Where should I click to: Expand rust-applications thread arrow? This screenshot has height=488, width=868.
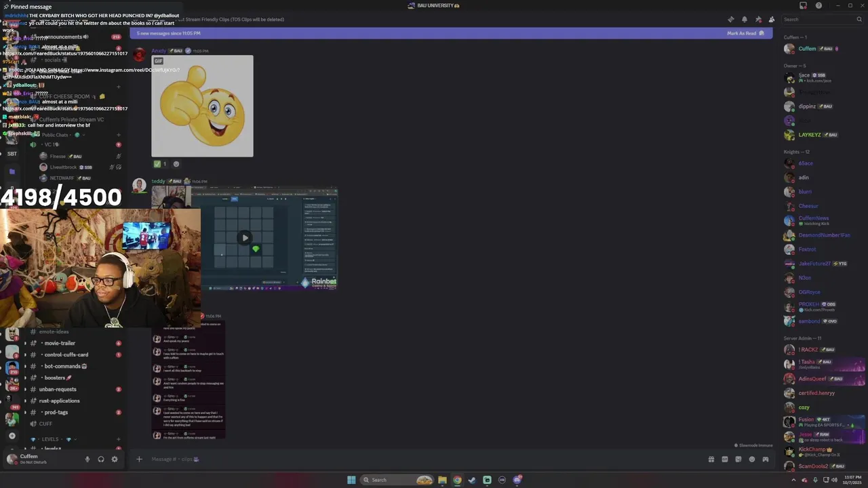(x=25, y=401)
